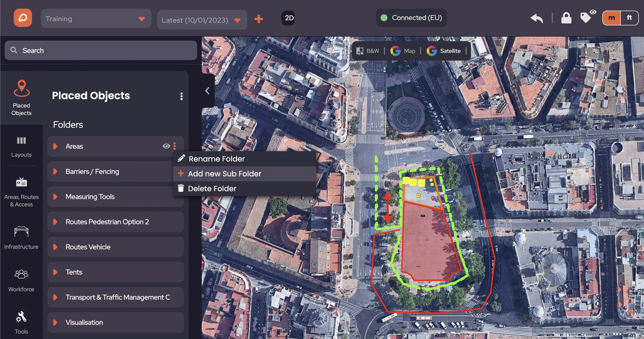The width and height of the screenshot is (644, 339).
Task: Click the Connected (EU) status indicator
Action: [411, 18]
